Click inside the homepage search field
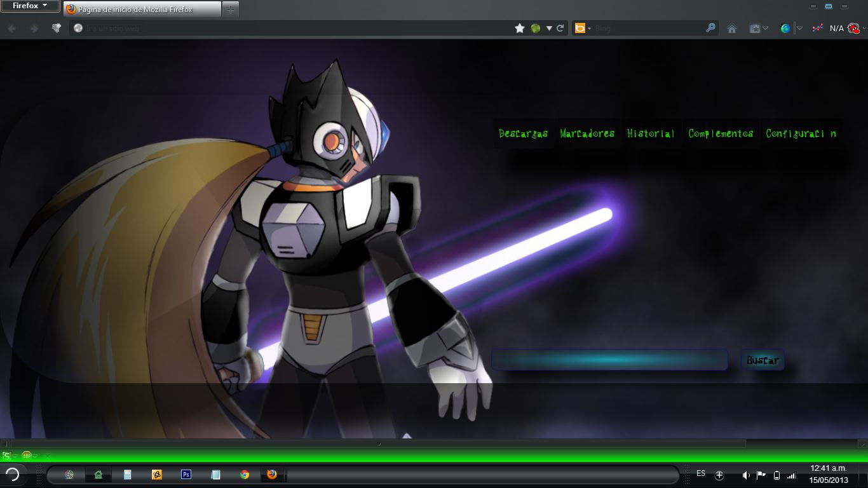This screenshot has width=868, height=488. pos(609,360)
